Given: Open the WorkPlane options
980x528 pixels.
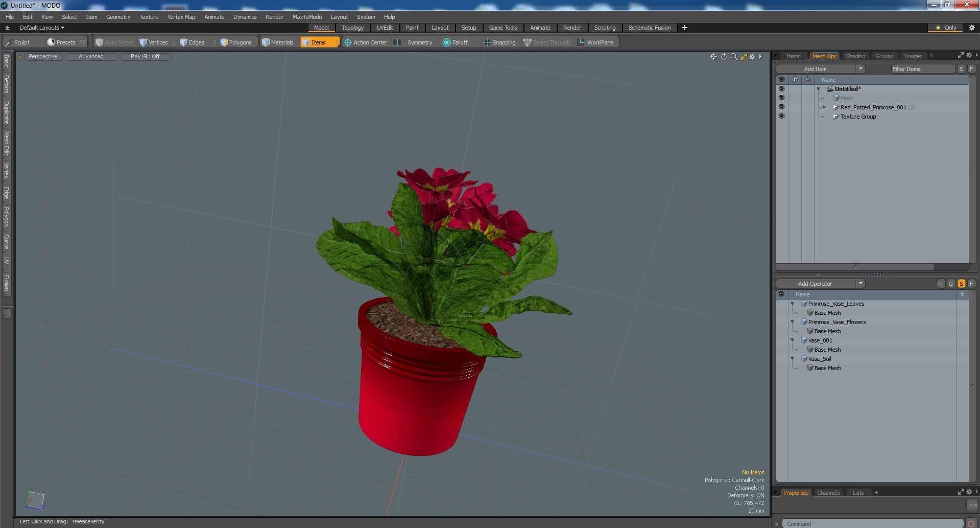Looking at the screenshot, I should (x=596, y=42).
